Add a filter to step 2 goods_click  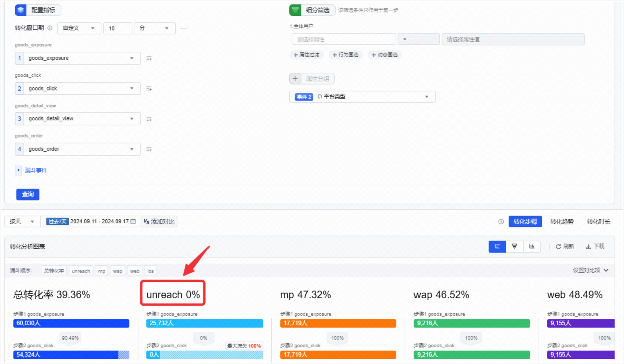(x=149, y=89)
